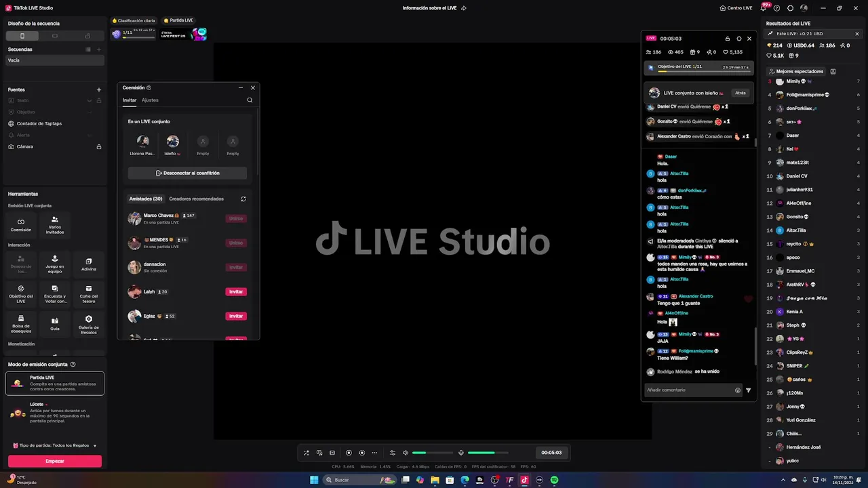Mute the speaker output
Image resolution: width=868 pixels, height=488 pixels.
406,453
